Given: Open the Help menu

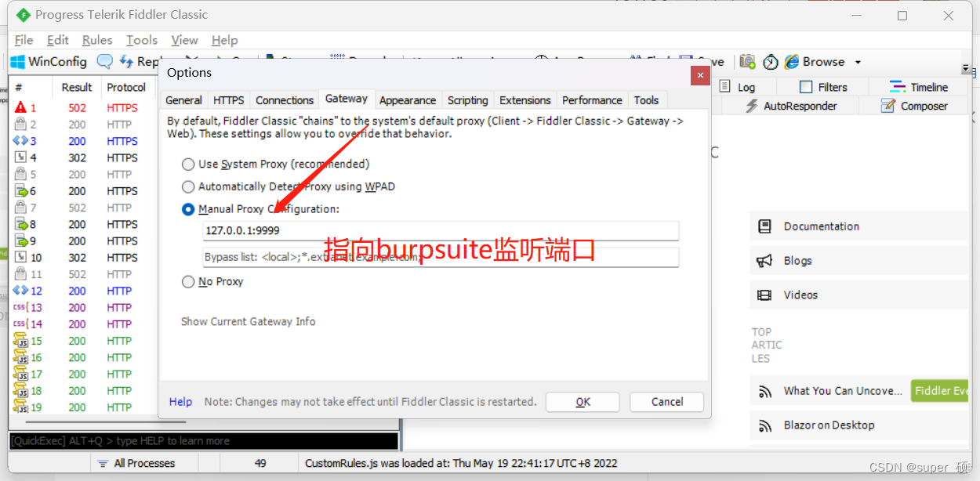Looking at the screenshot, I should pos(224,40).
